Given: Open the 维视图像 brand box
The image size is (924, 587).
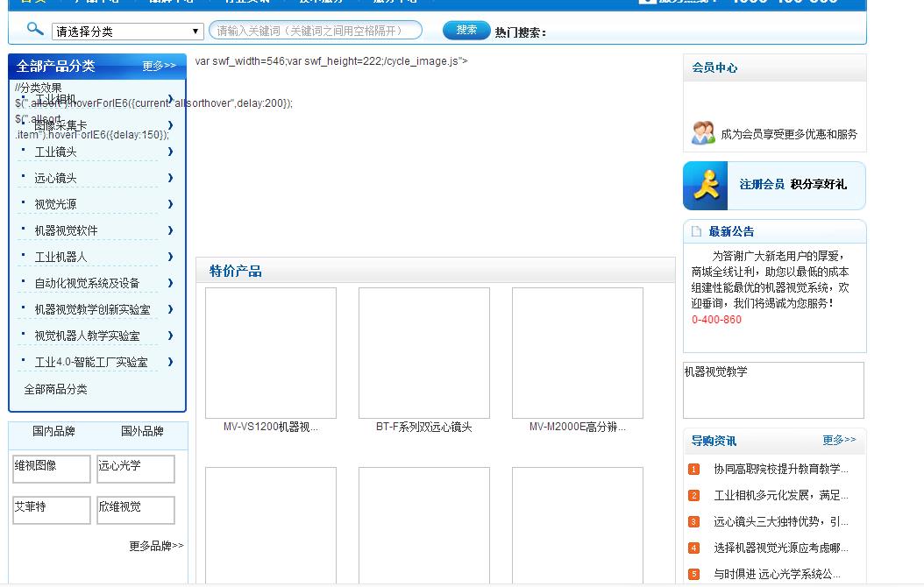Looking at the screenshot, I should pyautogui.click(x=52, y=469).
